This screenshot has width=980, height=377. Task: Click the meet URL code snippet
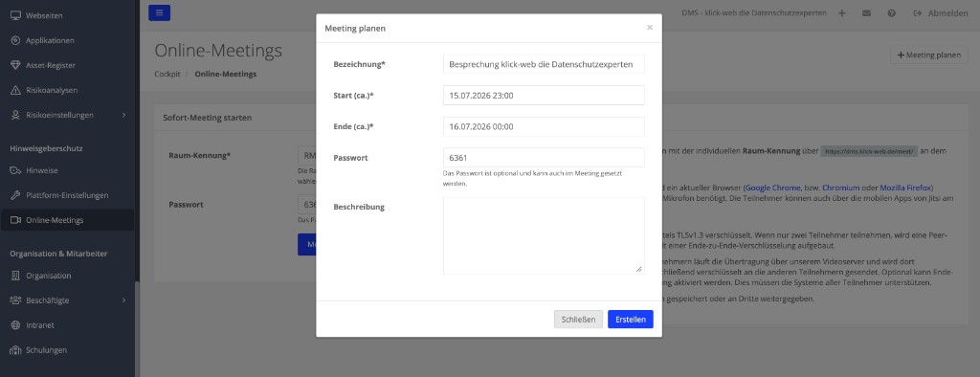(869, 152)
